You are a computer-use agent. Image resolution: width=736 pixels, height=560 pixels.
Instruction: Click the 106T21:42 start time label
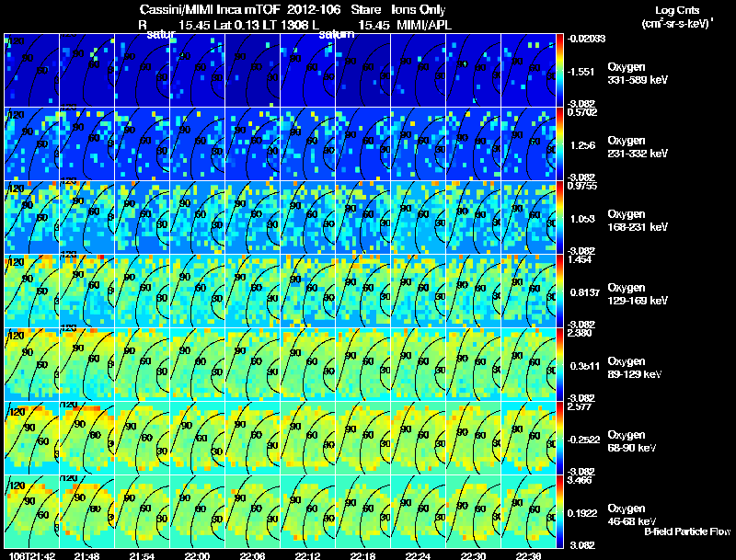[32, 555]
